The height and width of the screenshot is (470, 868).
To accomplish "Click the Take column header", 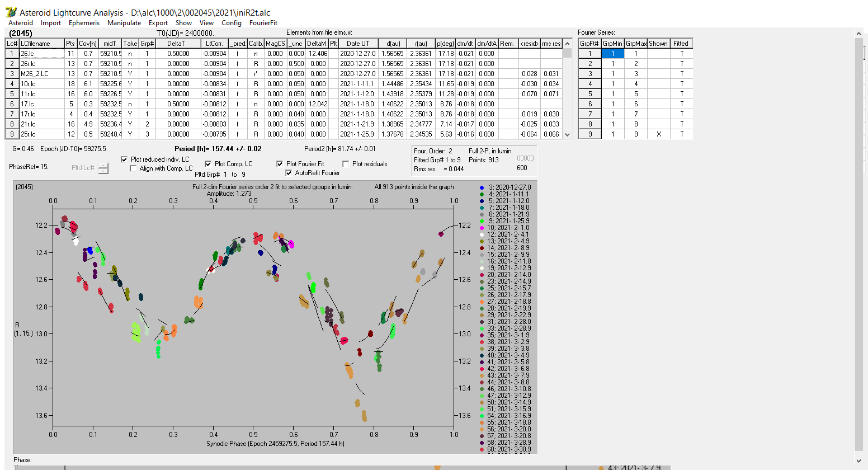I will [x=130, y=44].
